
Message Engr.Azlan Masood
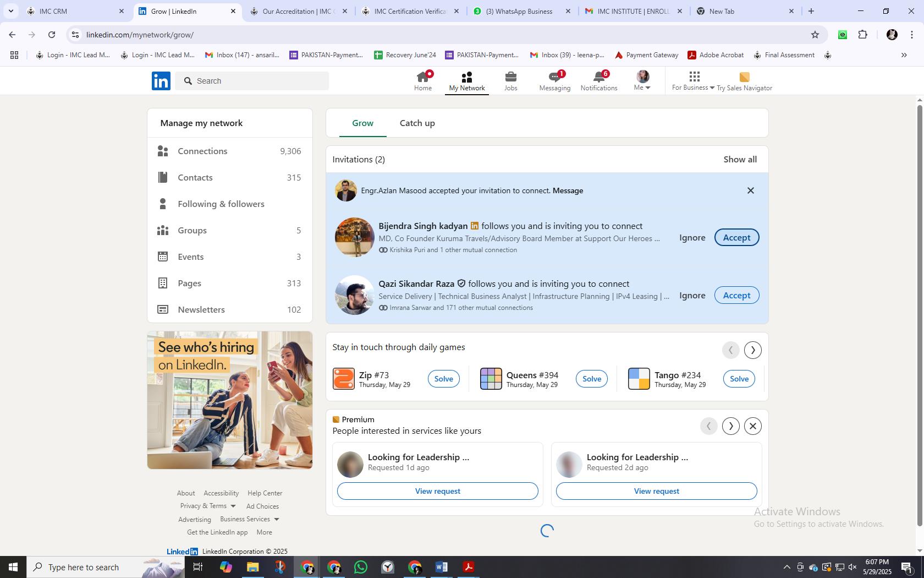(x=568, y=190)
